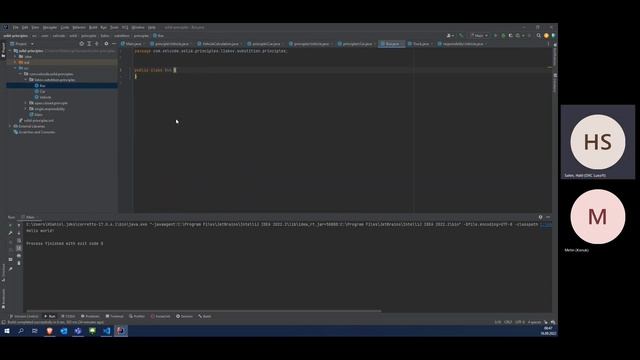Expand the single responsibility package
The width and height of the screenshot is (640, 360).
click(26, 109)
